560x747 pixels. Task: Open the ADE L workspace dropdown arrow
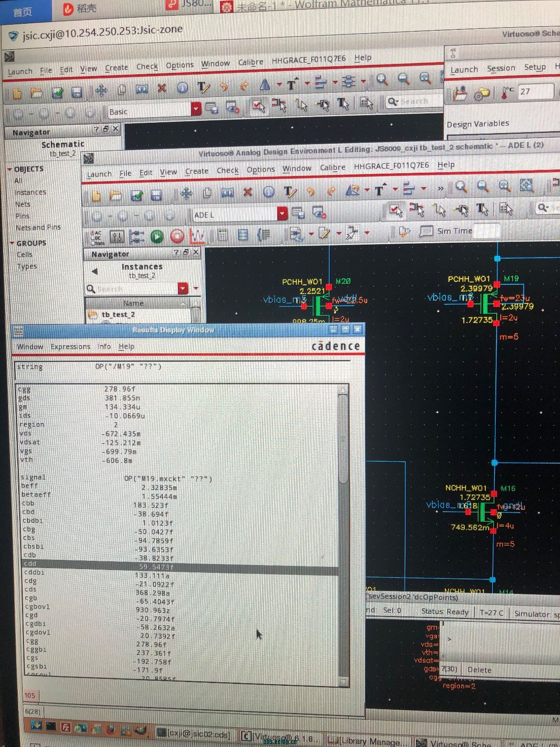(x=282, y=214)
